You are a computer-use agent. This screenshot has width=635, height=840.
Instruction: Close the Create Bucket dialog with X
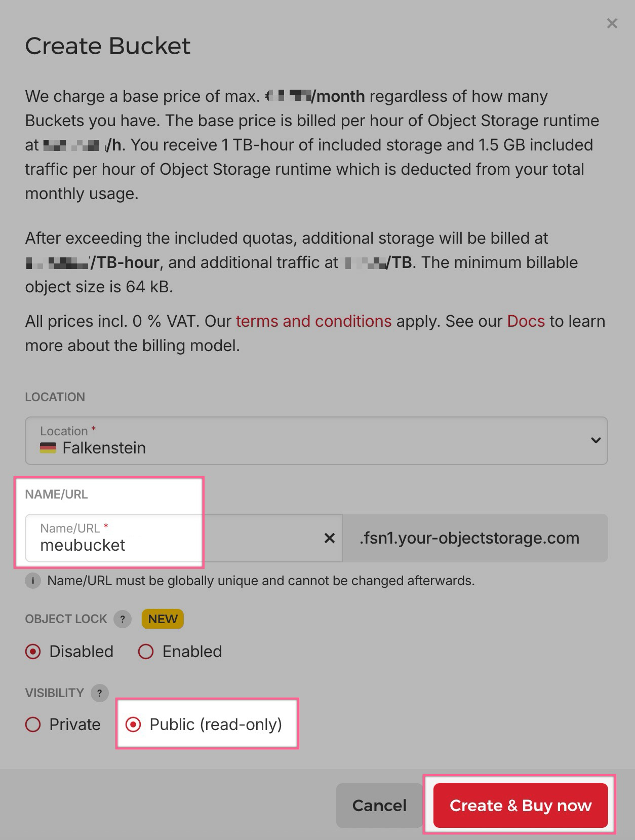pyautogui.click(x=612, y=23)
